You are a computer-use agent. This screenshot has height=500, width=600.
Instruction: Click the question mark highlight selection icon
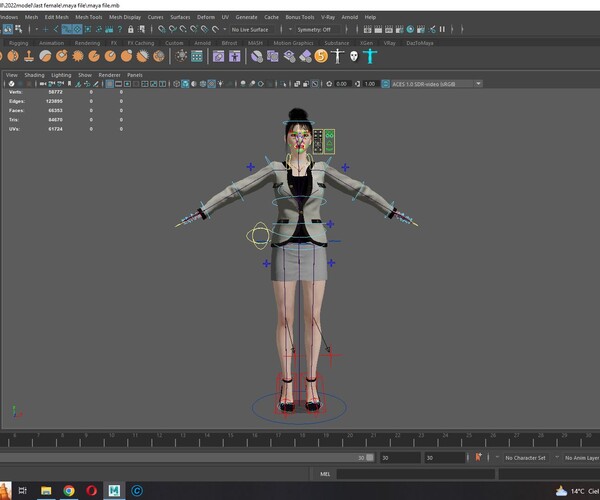click(x=120, y=29)
